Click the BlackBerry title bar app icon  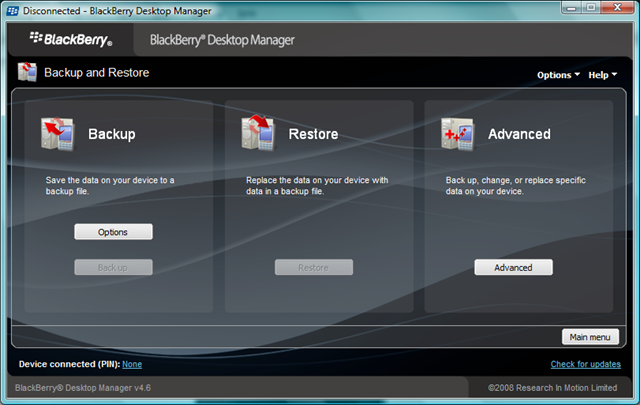coord(13,11)
